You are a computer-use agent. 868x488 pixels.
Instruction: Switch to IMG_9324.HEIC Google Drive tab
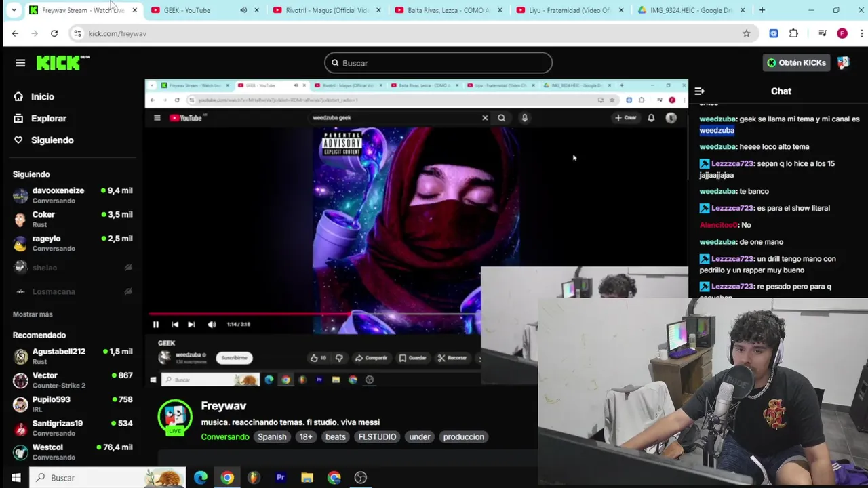(692, 10)
